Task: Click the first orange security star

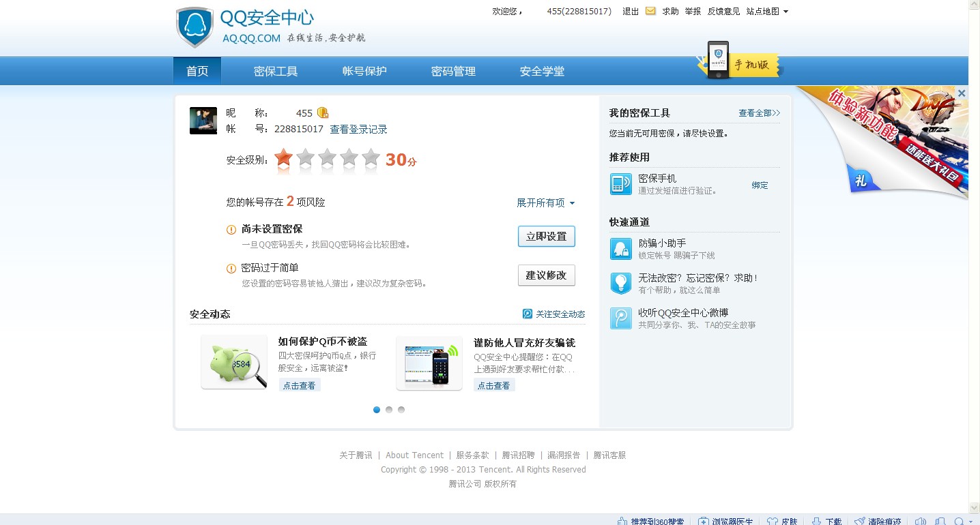Action: coord(283,159)
